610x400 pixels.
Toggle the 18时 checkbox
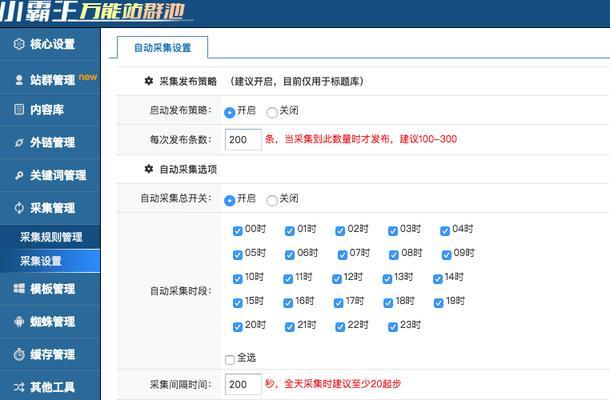tap(388, 303)
